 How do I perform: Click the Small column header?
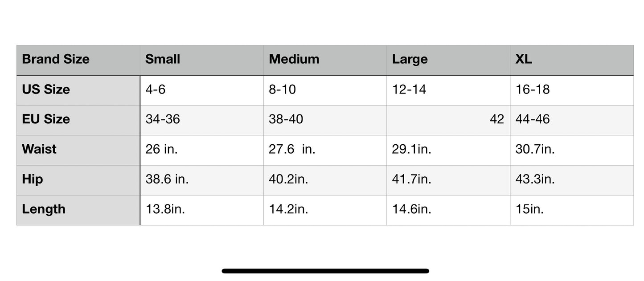click(202, 60)
